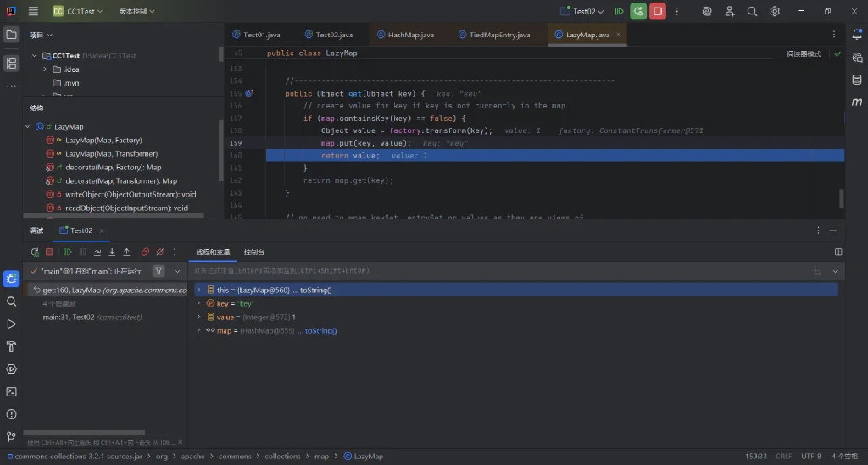Open the Git version control tool window
The image size is (868, 465).
[x=11, y=437]
